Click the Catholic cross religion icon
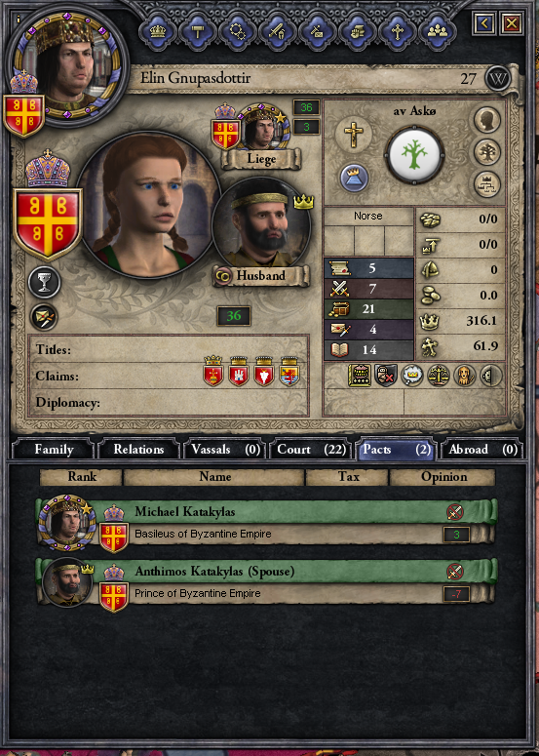Viewport: 539px width, 756px height. pyautogui.click(x=354, y=134)
